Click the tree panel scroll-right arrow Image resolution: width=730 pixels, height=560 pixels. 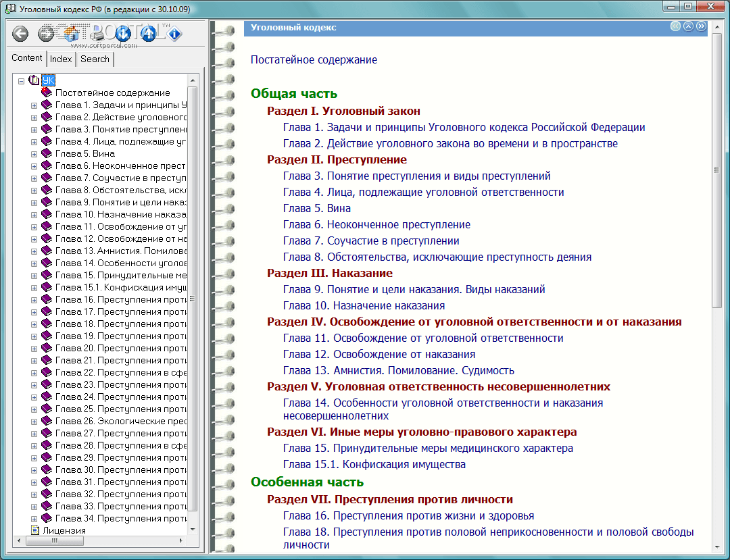click(180, 540)
